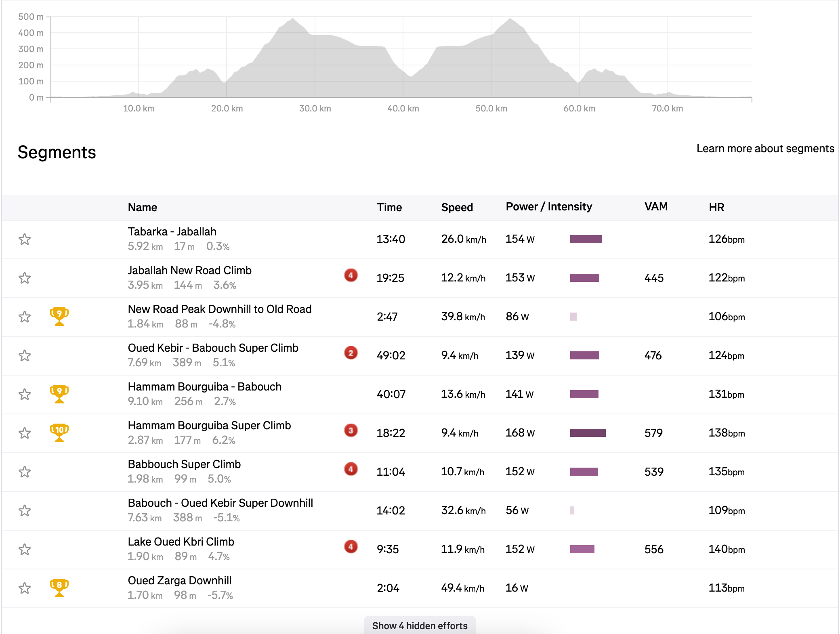
Task: Click the Speed column header
Action: coord(457,207)
